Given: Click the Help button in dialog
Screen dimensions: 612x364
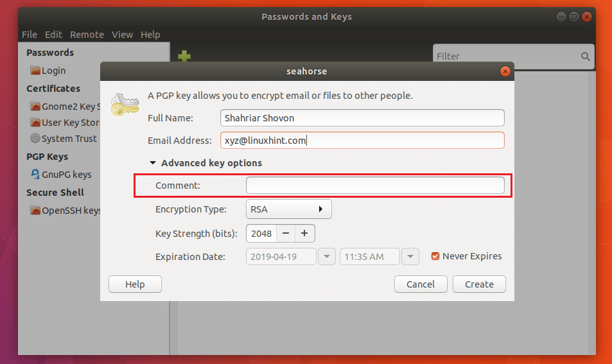Looking at the screenshot, I should pyautogui.click(x=135, y=284).
